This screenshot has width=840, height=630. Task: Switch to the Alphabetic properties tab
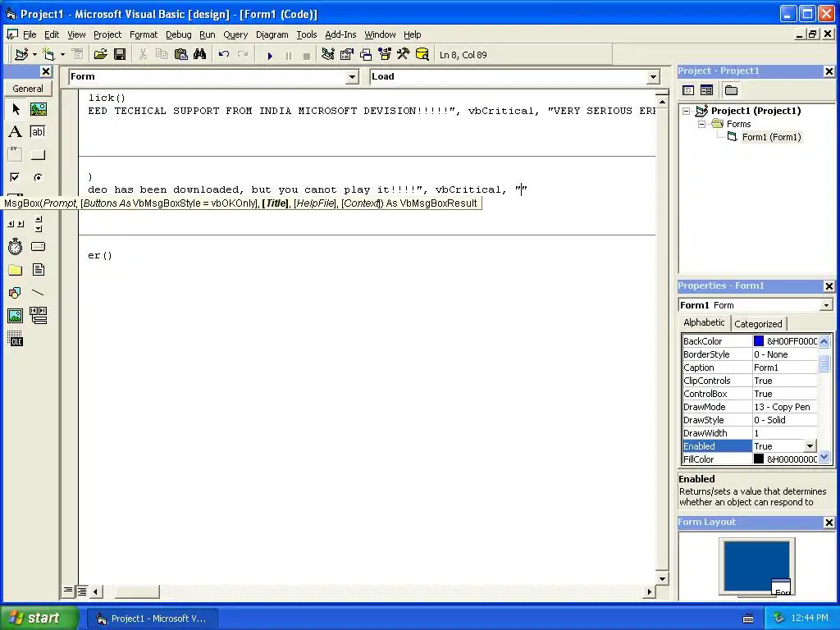[704, 322]
